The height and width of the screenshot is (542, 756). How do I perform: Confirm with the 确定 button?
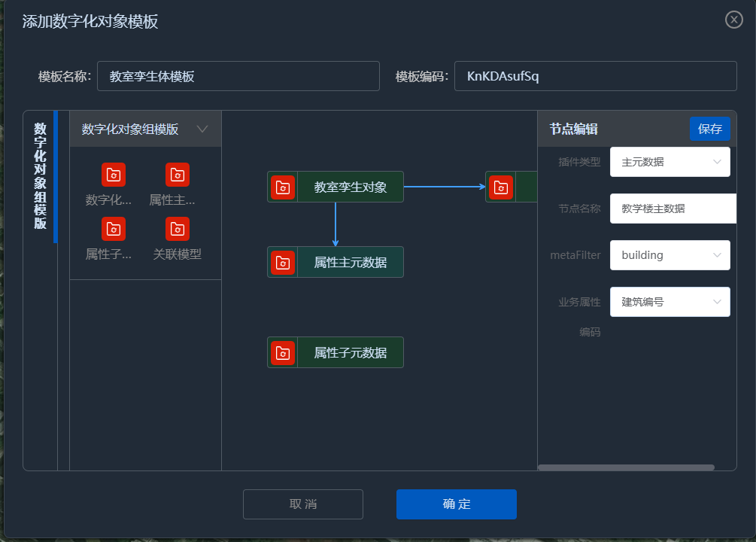pos(456,504)
